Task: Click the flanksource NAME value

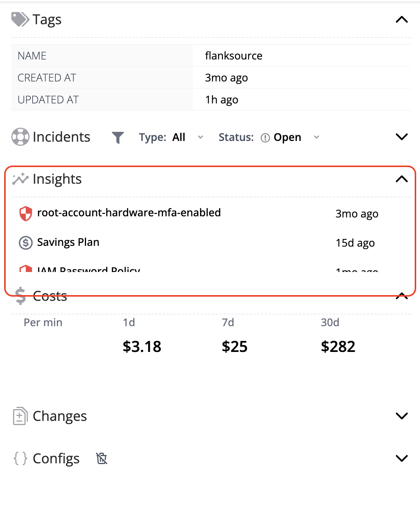Action: pos(234,55)
